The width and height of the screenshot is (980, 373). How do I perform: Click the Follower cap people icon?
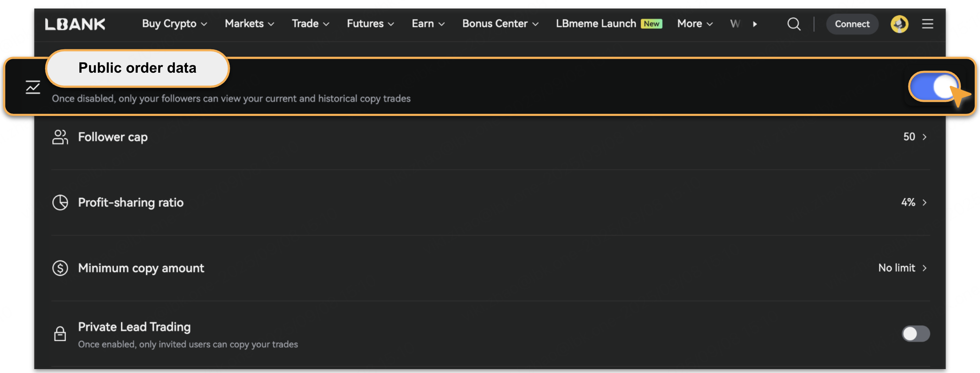60,137
